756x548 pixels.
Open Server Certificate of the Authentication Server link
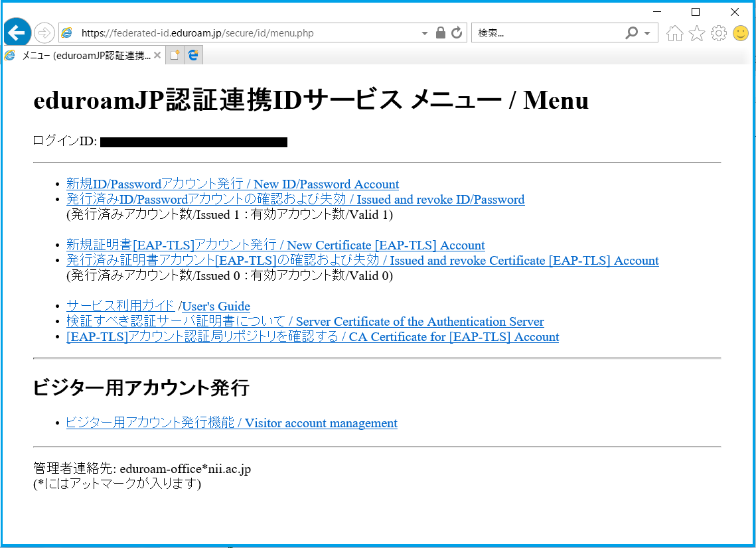[x=305, y=322]
